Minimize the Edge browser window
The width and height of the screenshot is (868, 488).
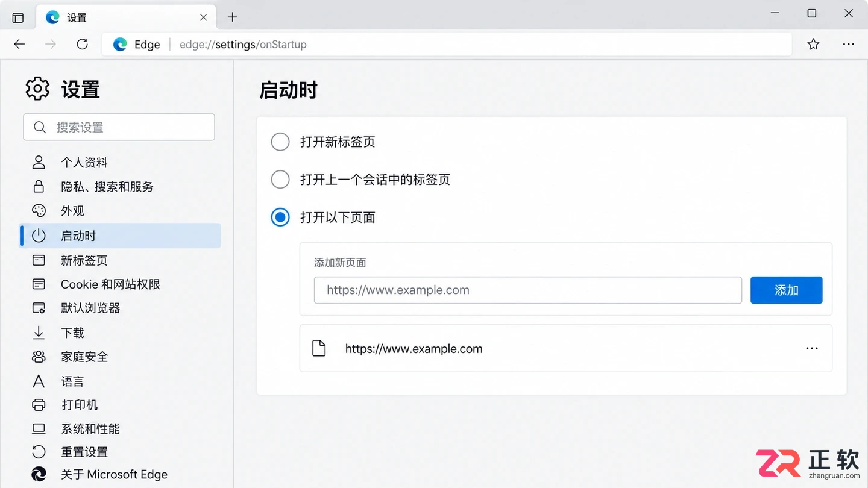tap(775, 13)
